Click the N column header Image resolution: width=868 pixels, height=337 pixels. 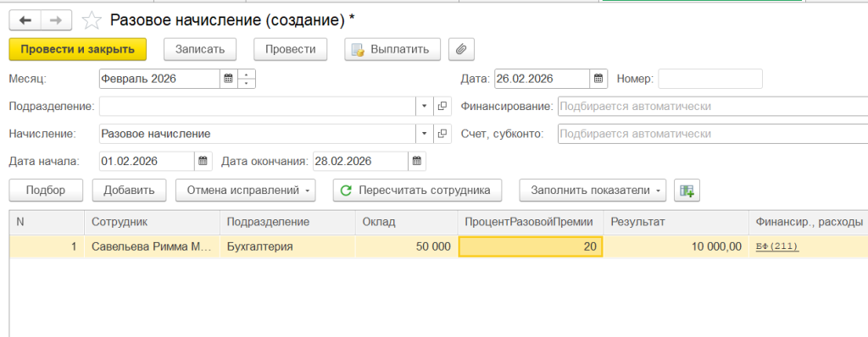click(x=47, y=222)
